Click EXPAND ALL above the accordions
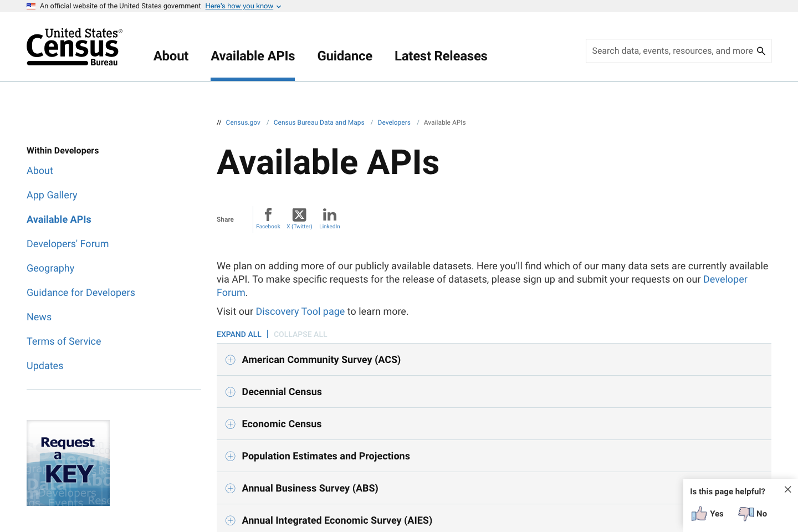Image resolution: width=798 pixels, height=532 pixels. click(239, 334)
